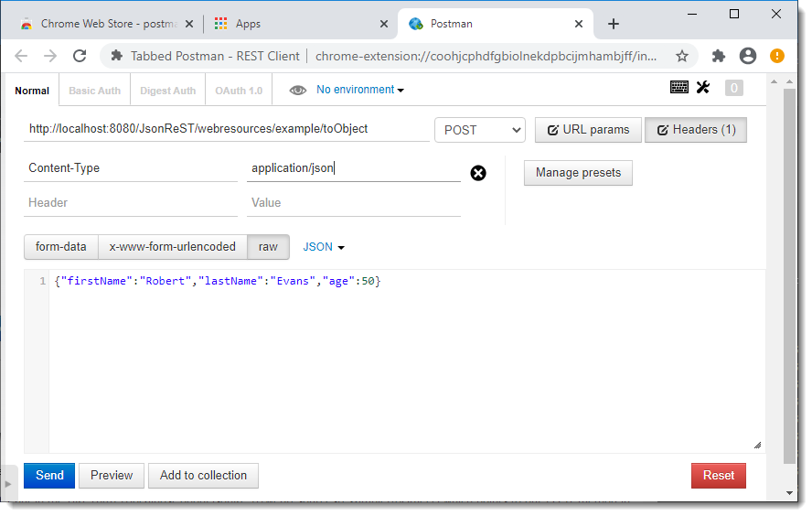Select form-data body type
Viewport: 812px width, 516px height.
[61, 247]
